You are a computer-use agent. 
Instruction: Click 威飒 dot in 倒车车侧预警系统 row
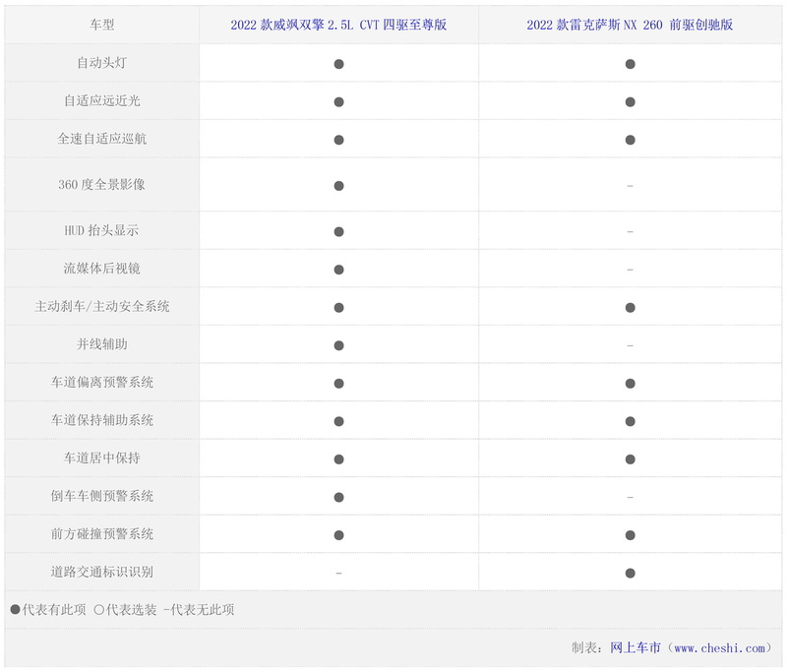point(338,497)
